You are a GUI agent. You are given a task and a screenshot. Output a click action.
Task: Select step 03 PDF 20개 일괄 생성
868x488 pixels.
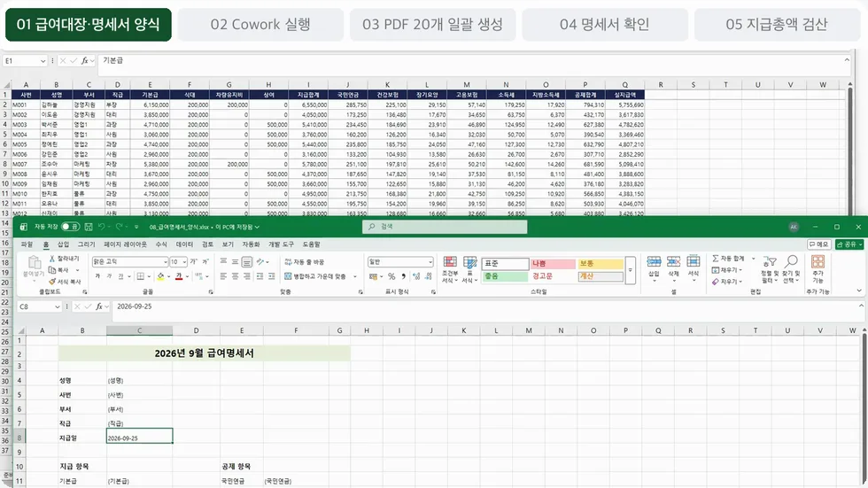pyautogui.click(x=432, y=24)
